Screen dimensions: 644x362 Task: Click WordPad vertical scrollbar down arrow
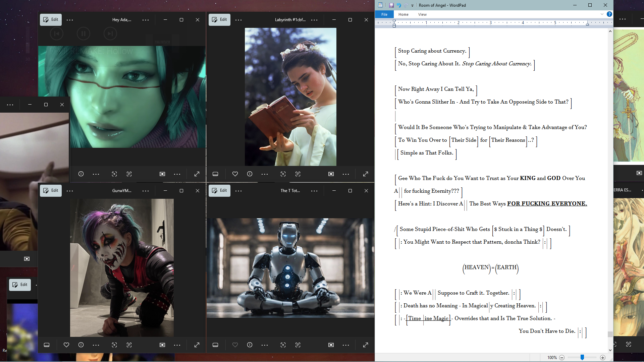tap(610, 350)
